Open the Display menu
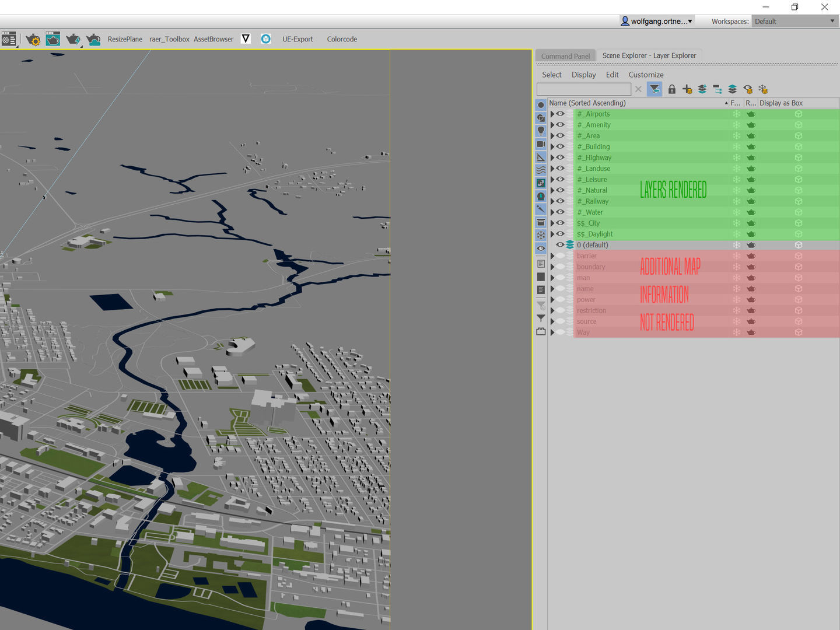The width and height of the screenshot is (840, 630). tap(584, 75)
